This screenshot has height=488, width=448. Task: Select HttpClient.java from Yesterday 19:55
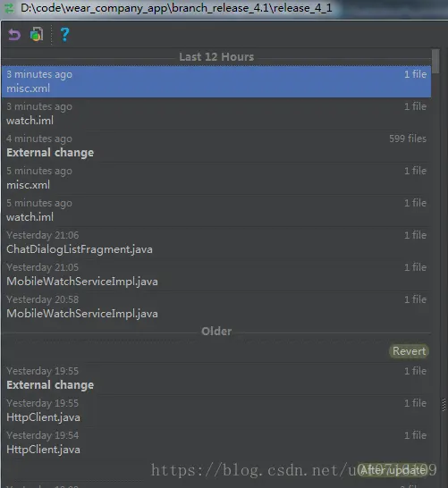click(216, 410)
